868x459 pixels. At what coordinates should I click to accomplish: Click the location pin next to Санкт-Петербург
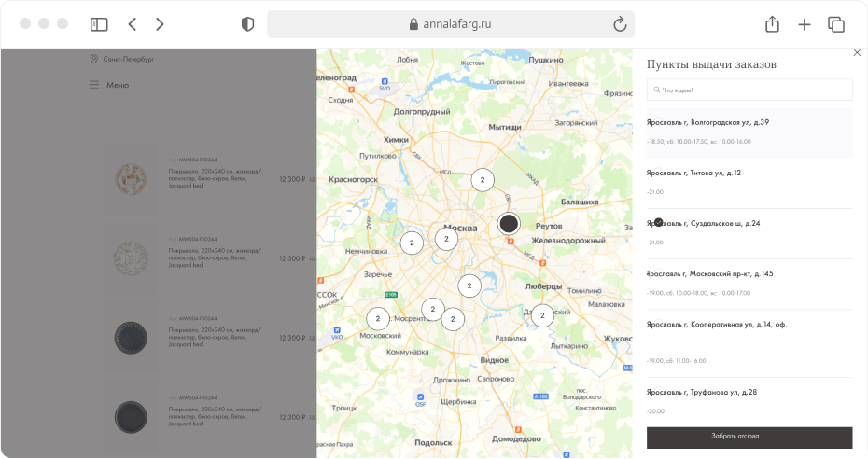(x=94, y=59)
